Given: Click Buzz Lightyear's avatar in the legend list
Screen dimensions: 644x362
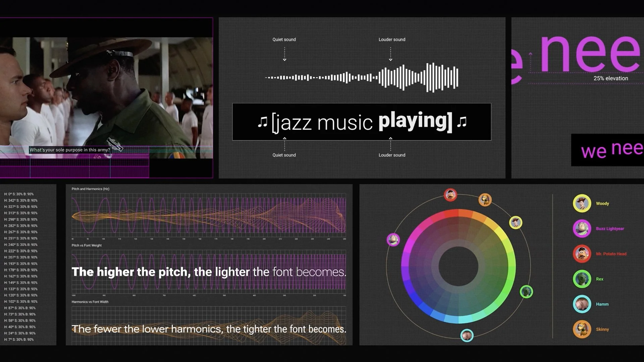Looking at the screenshot, I should pos(582,229).
